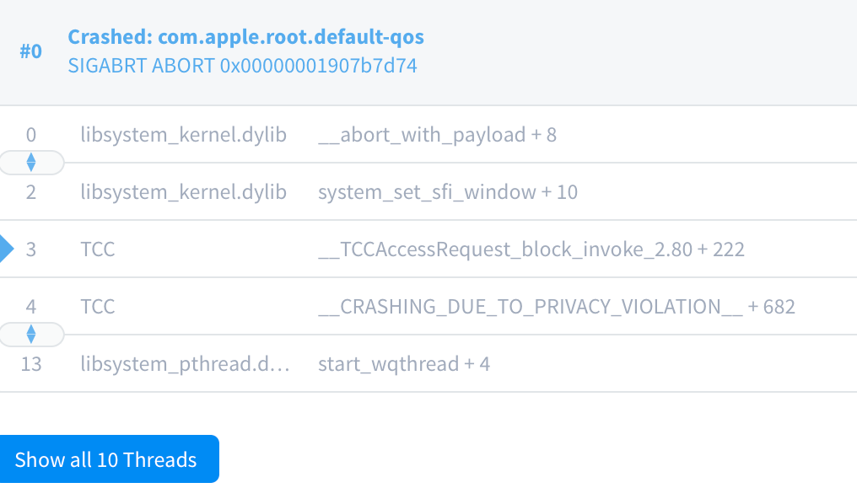Click libsystem_pthread library name on frame 13
This screenshot has width=857, height=504.
coord(185,363)
